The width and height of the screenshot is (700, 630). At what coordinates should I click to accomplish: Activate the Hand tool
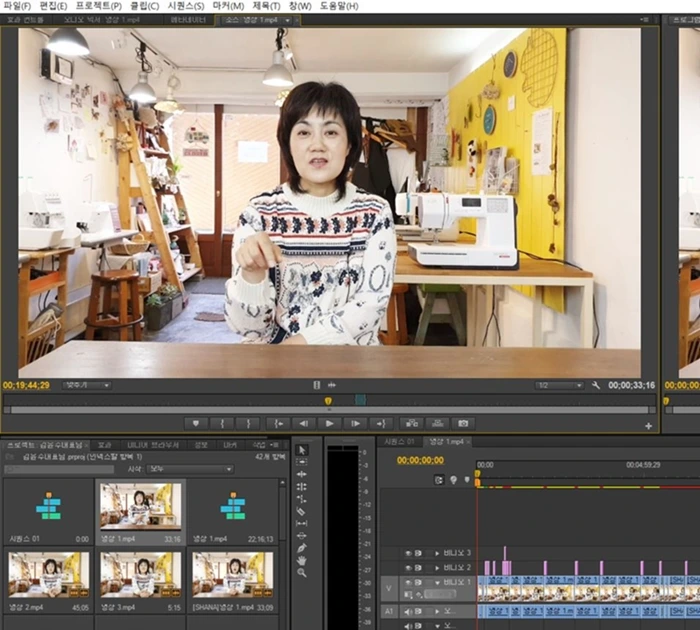[302, 560]
